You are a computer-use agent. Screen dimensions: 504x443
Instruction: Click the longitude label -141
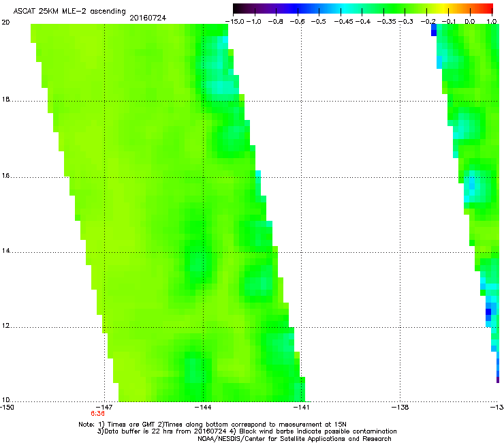click(x=302, y=408)
